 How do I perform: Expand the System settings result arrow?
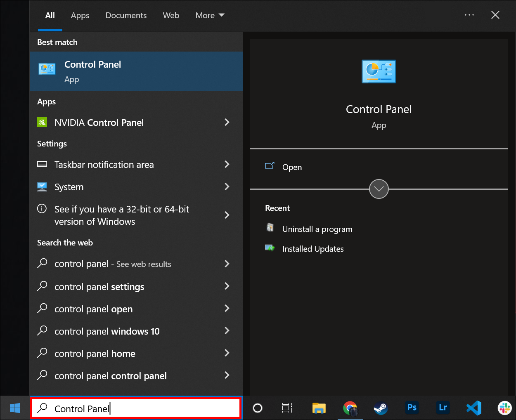tap(227, 186)
